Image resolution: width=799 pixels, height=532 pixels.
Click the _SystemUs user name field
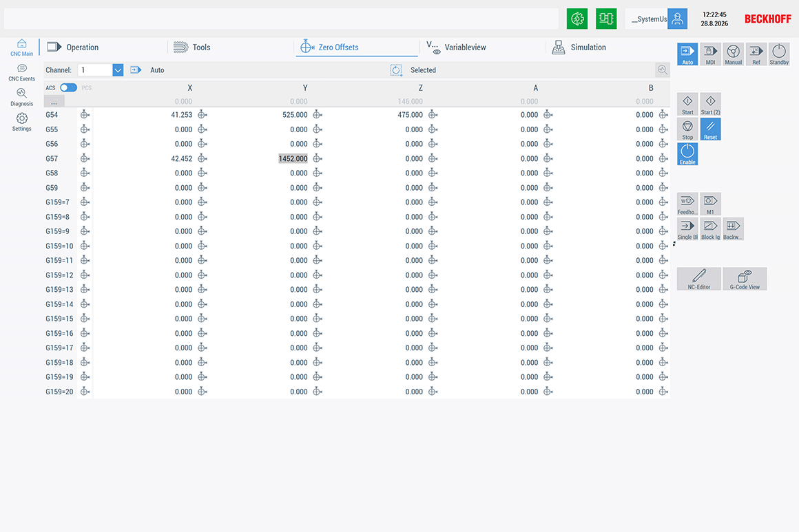[x=646, y=19]
